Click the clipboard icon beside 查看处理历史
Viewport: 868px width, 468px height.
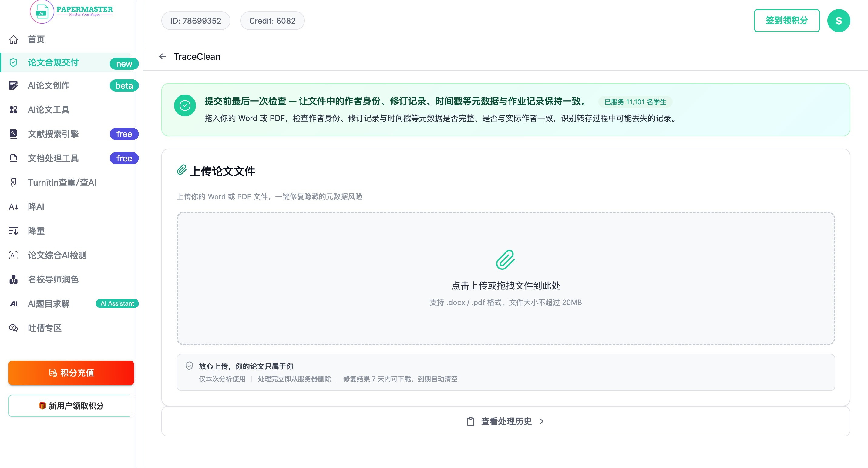(471, 422)
